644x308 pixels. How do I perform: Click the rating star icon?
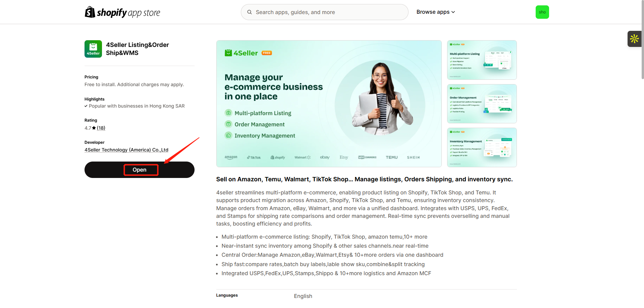[x=94, y=128]
